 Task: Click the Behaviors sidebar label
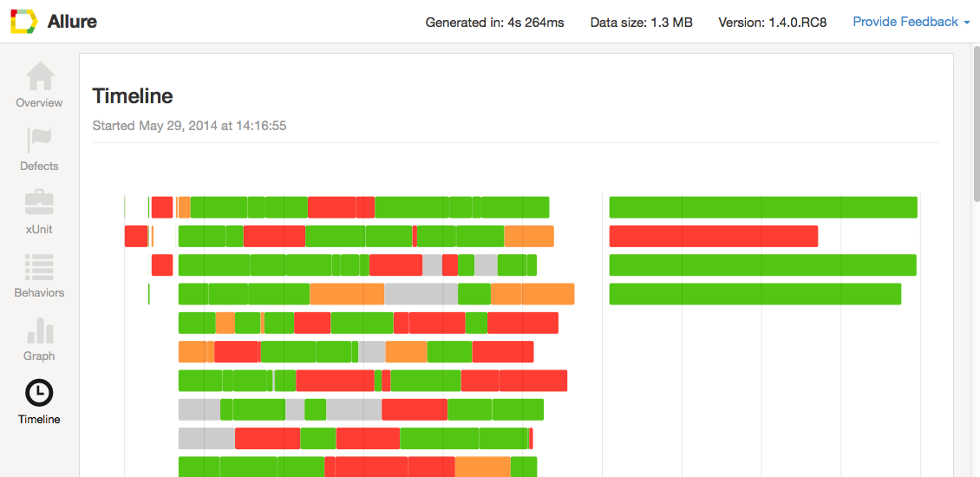pos(39,292)
